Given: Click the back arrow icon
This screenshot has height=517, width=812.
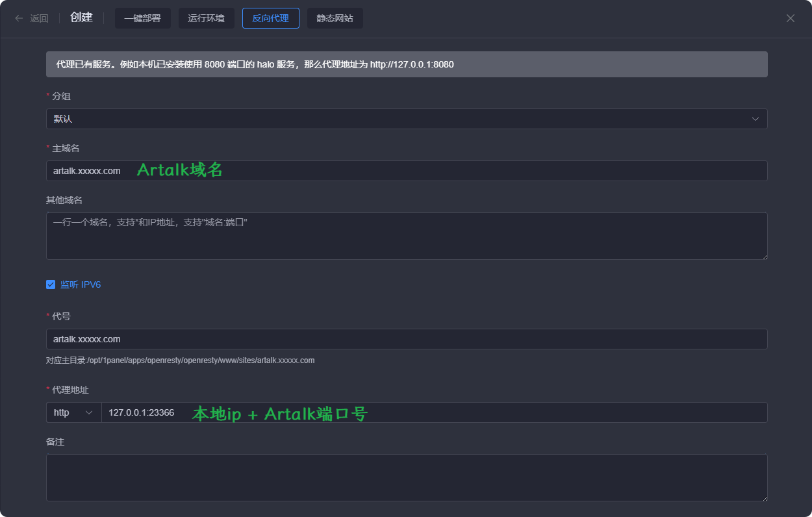Looking at the screenshot, I should [19, 18].
